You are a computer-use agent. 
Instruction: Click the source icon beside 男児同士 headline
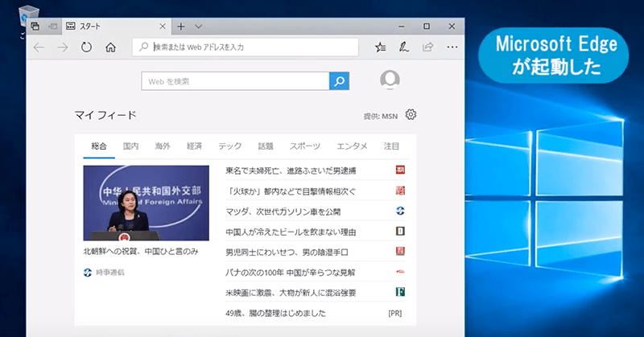tap(400, 251)
